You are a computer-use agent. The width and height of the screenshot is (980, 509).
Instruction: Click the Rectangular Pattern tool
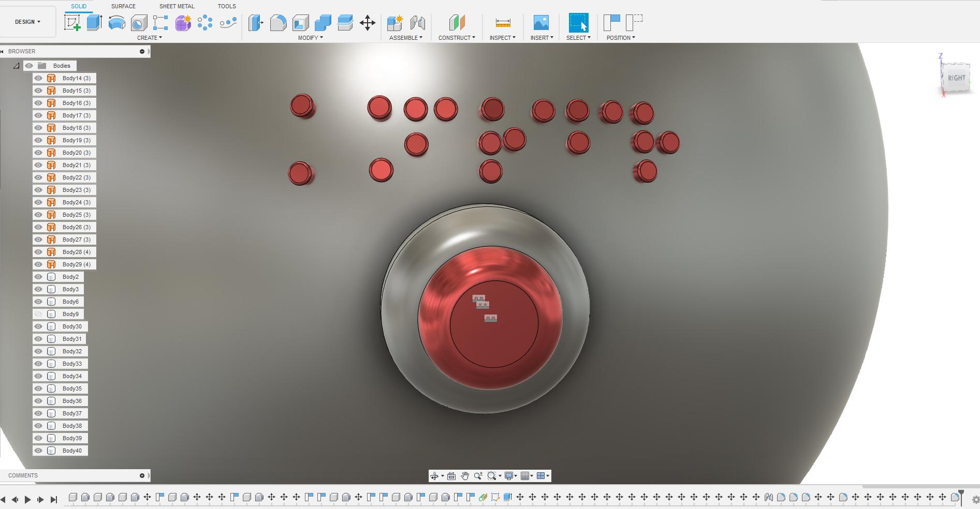click(x=160, y=23)
